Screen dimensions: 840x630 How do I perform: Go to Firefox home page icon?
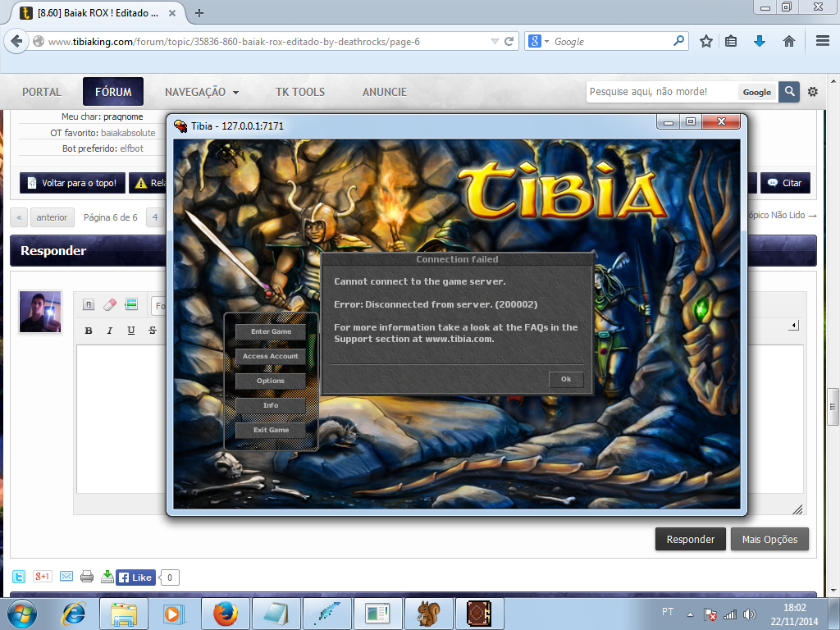coord(788,41)
